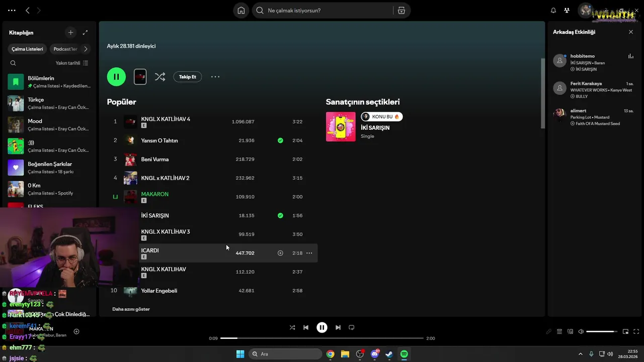The width and height of the screenshot is (644, 362).
Task: Pause playback in the bottom player
Action: (x=322, y=327)
